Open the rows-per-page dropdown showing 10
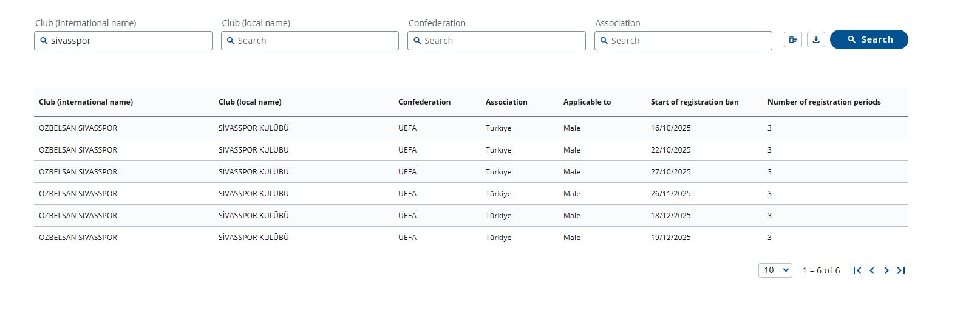 pos(775,270)
